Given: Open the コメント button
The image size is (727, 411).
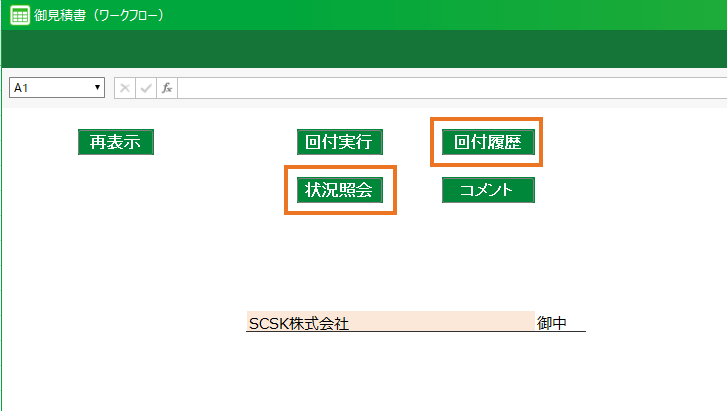Looking at the screenshot, I should click(488, 190).
